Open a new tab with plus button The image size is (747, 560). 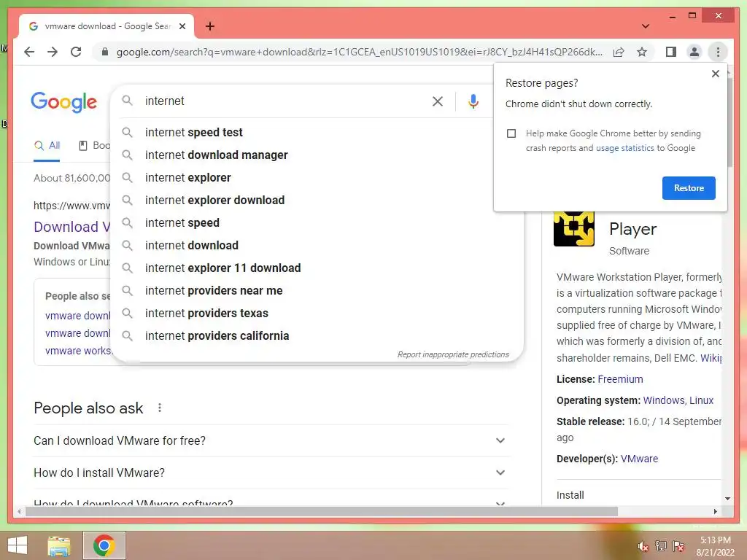[x=210, y=26]
